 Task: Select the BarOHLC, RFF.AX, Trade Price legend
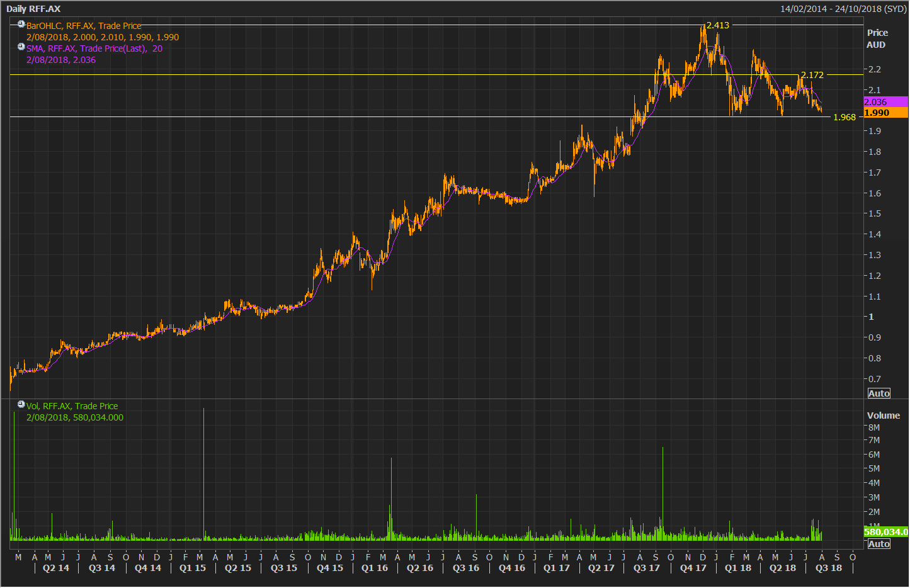click(x=84, y=26)
